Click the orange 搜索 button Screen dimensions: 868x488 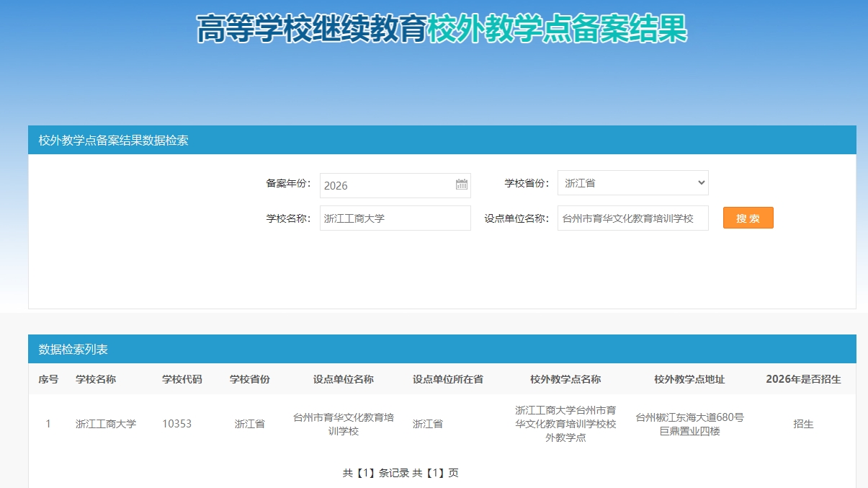(748, 218)
